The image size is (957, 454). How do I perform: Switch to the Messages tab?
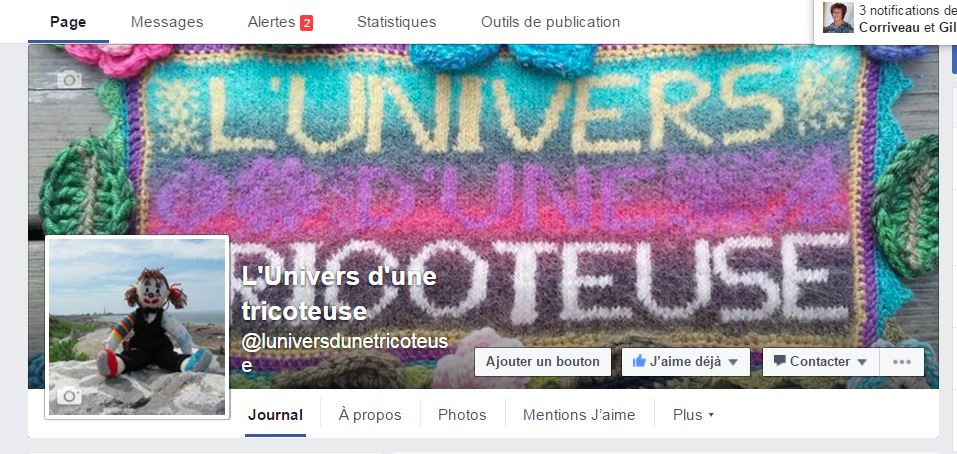coord(167,22)
